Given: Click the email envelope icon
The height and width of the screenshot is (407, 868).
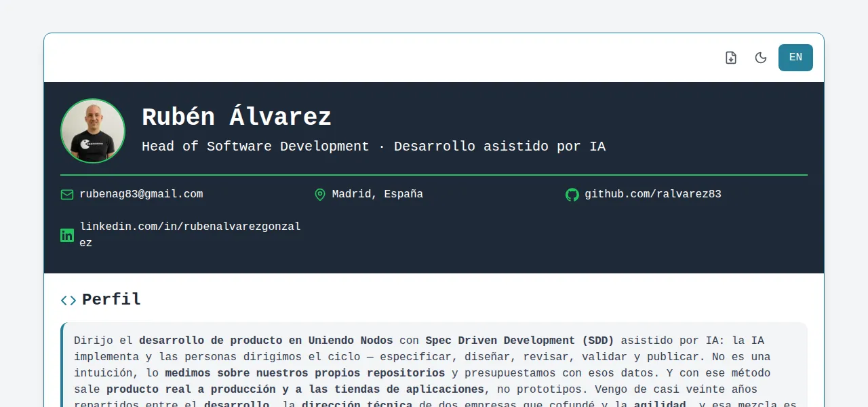Looking at the screenshot, I should 67,195.
